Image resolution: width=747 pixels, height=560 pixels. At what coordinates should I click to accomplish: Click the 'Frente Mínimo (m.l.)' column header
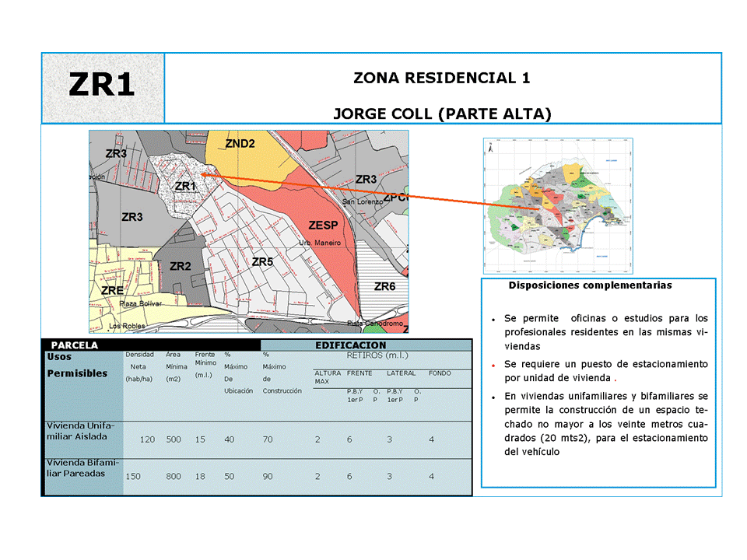point(205,365)
